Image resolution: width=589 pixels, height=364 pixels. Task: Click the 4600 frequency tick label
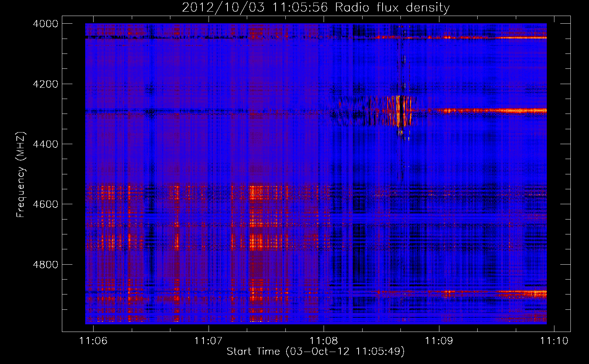(x=46, y=204)
